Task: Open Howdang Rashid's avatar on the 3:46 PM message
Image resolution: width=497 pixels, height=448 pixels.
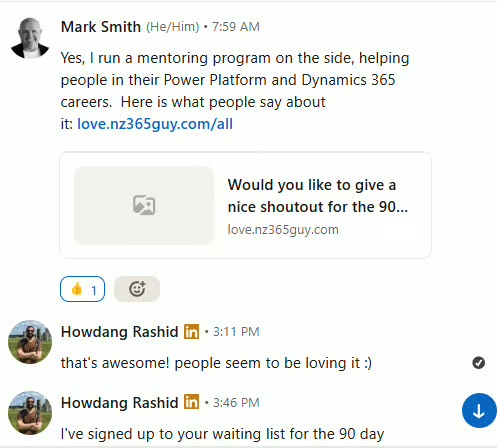Action: 30,413
